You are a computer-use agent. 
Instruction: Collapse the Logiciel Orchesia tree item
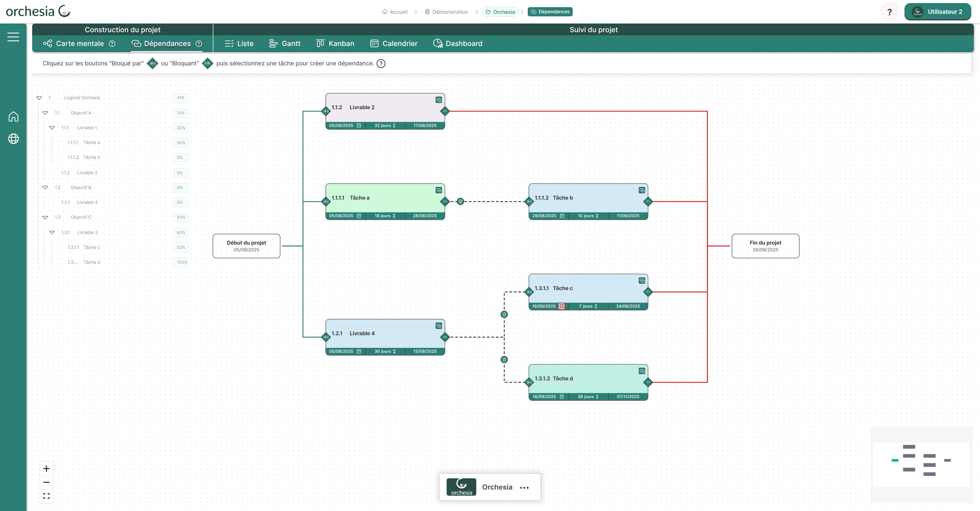(40, 98)
